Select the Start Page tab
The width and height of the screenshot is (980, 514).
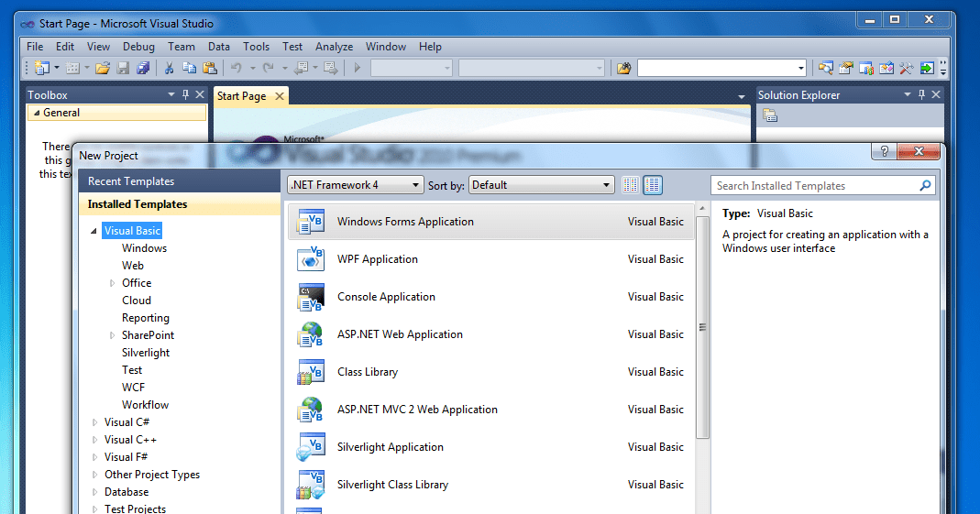241,96
